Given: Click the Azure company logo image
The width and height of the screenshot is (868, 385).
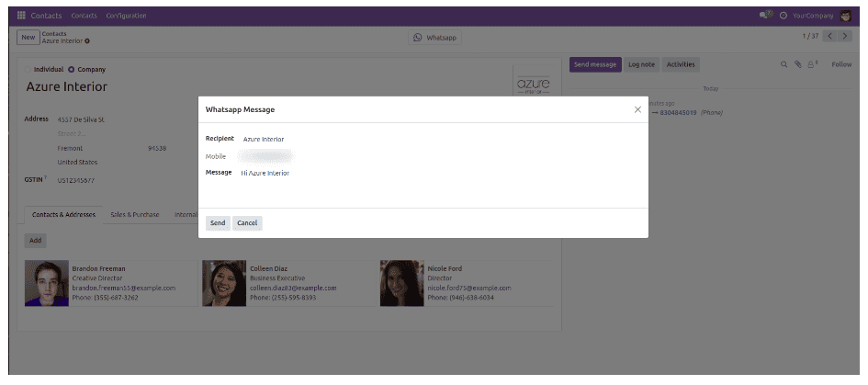Looking at the screenshot, I should (x=533, y=81).
